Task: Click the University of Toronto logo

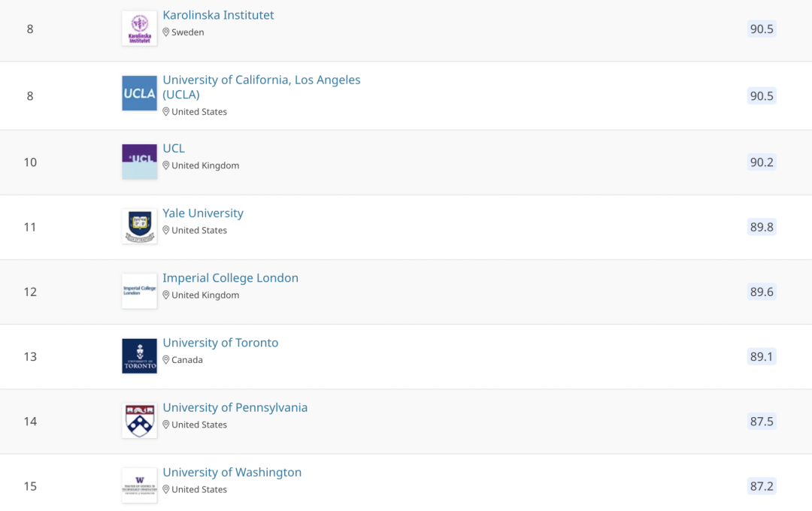Action: [139, 355]
